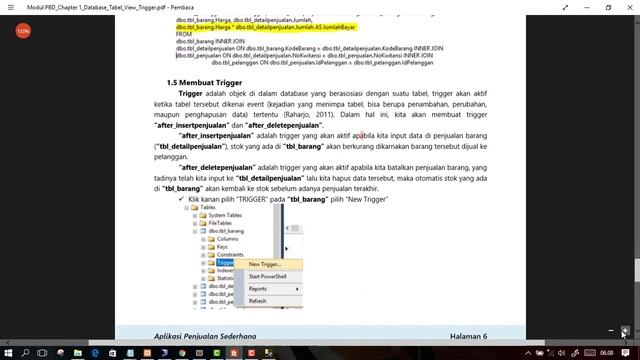Click 'Start PowerShell' in the pictured menu
The height and width of the screenshot is (360, 640).
point(267,277)
